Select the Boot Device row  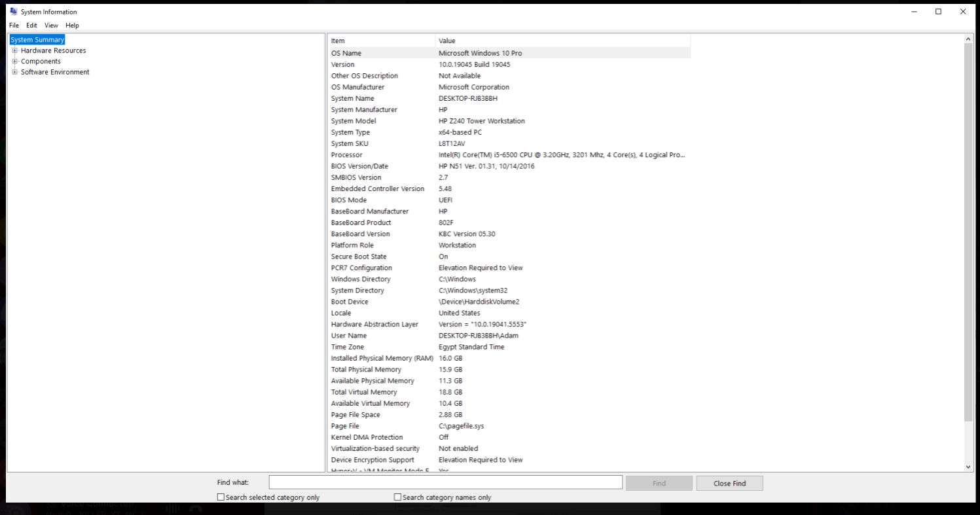pyautogui.click(x=509, y=302)
